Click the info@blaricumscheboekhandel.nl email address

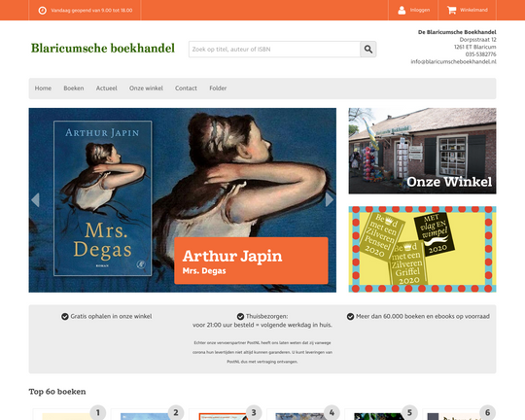pyautogui.click(x=453, y=61)
